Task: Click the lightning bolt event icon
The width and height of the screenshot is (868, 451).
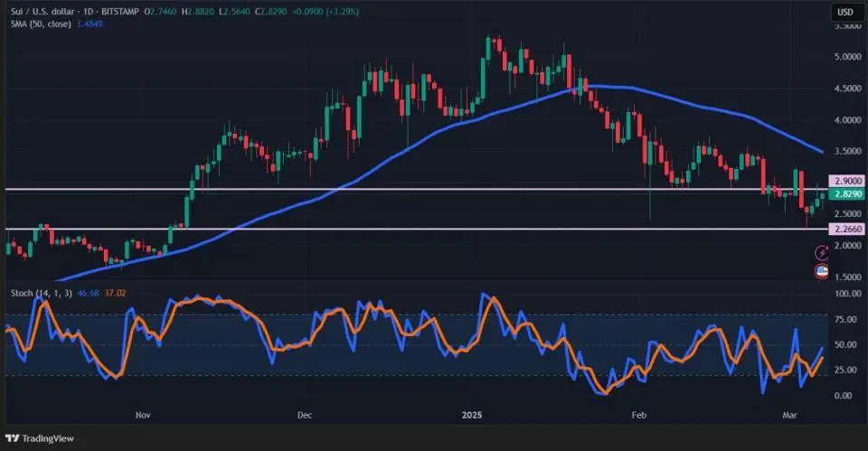Action: tap(822, 254)
